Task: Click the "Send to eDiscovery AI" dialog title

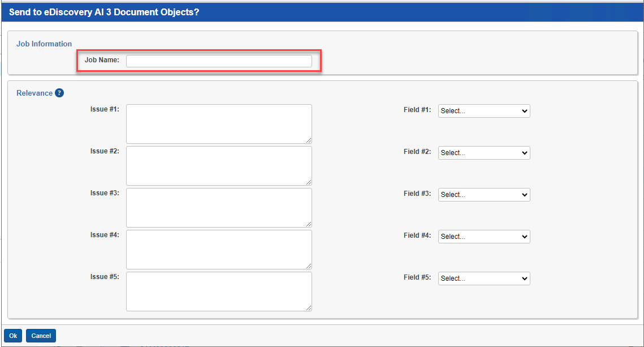Action: click(x=104, y=12)
